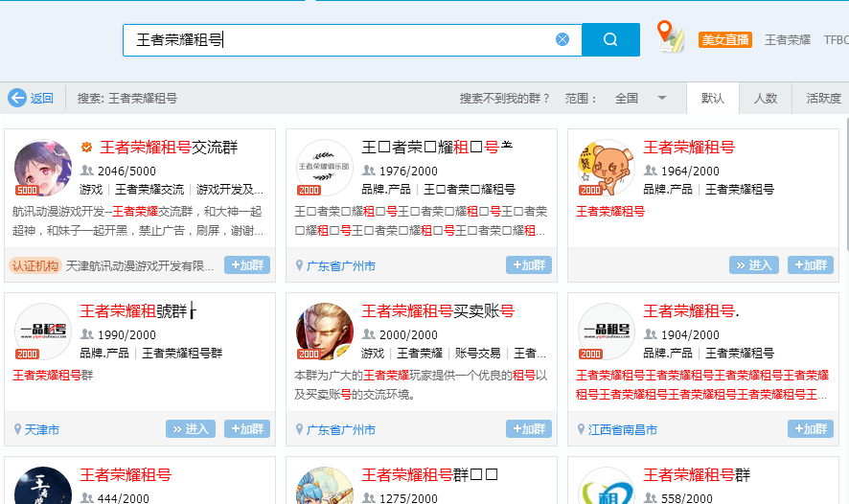Open group title 王者荣耀租号交流群
The image size is (849, 504).
pyautogui.click(x=169, y=147)
